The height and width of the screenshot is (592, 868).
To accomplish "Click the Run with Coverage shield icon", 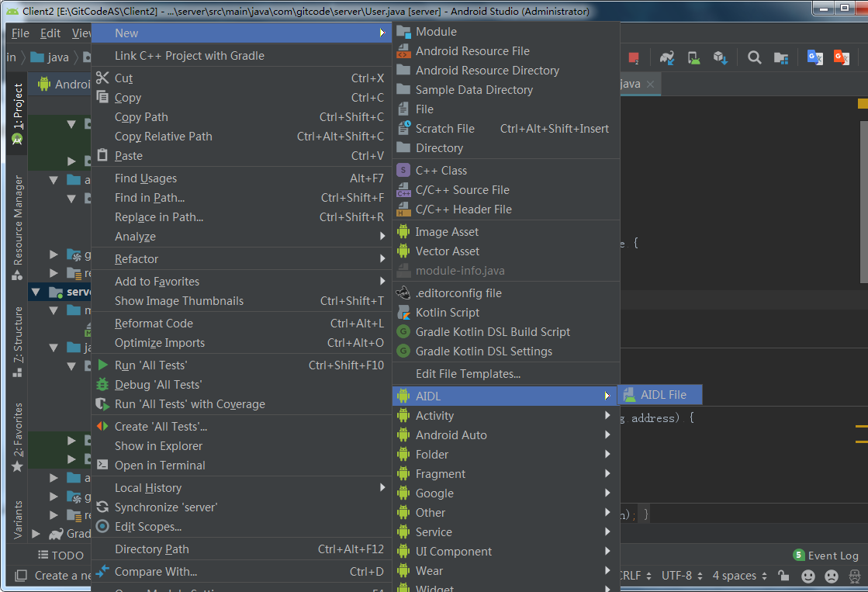I will (x=102, y=404).
